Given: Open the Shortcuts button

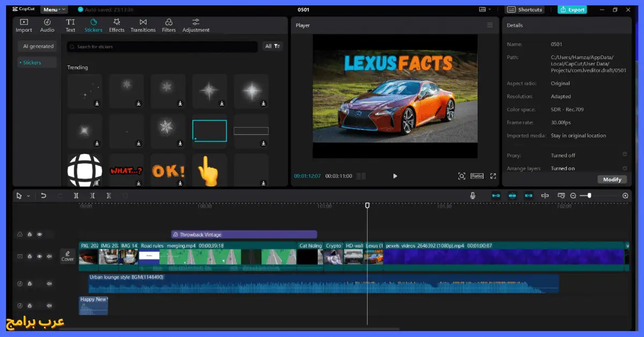Looking at the screenshot, I should coord(525,10).
